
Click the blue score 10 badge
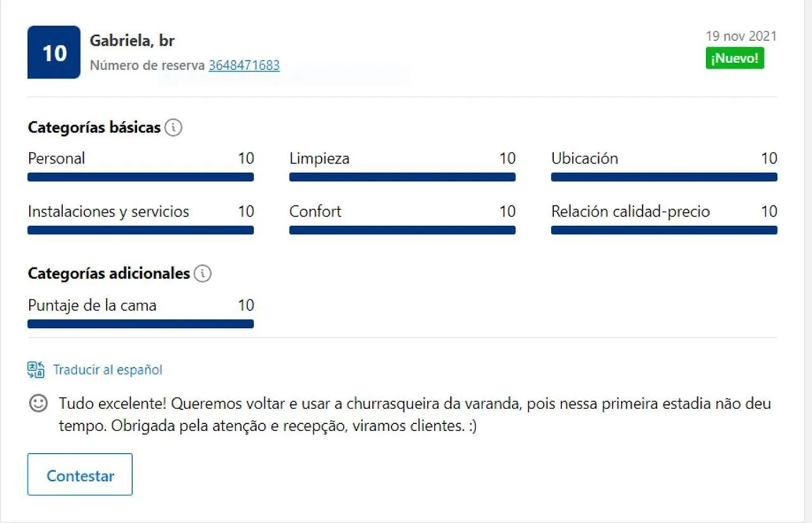coord(54,52)
